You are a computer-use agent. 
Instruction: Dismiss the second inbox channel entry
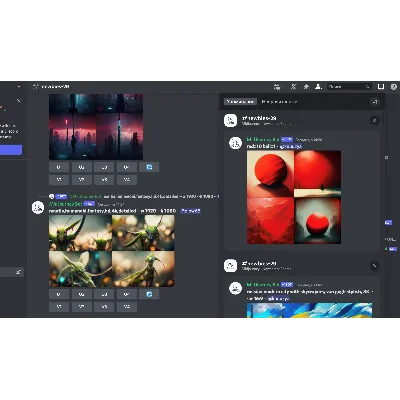(374, 266)
